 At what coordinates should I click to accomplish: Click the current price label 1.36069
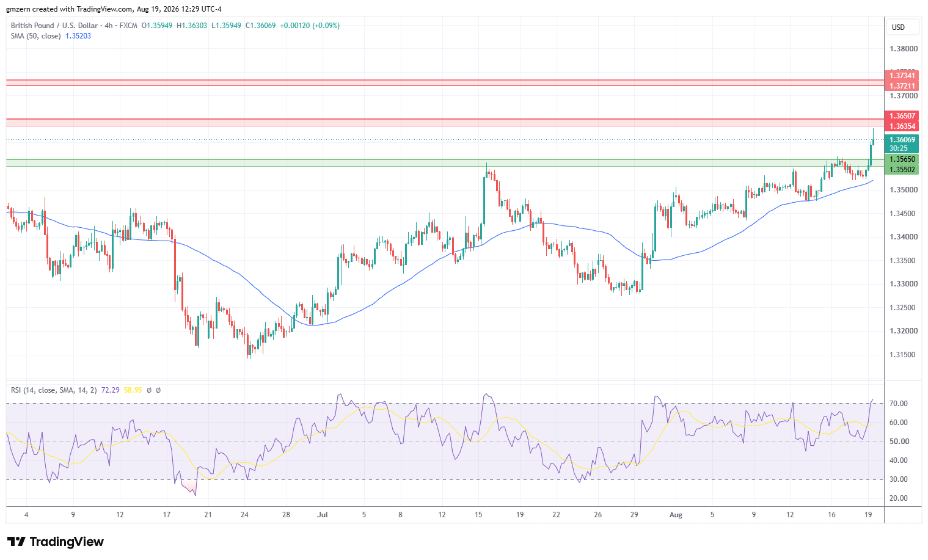pyautogui.click(x=902, y=140)
